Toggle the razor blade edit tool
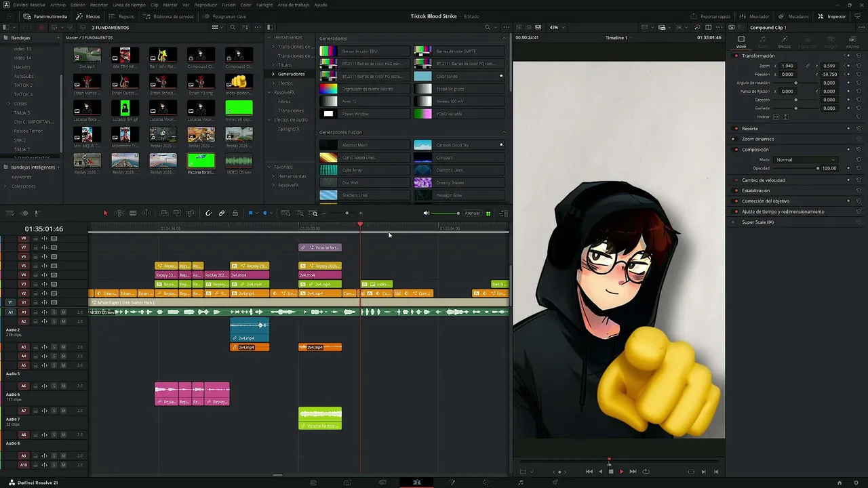Image resolution: width=868 pixels, height=488 pixels. (x=133, y=213)
